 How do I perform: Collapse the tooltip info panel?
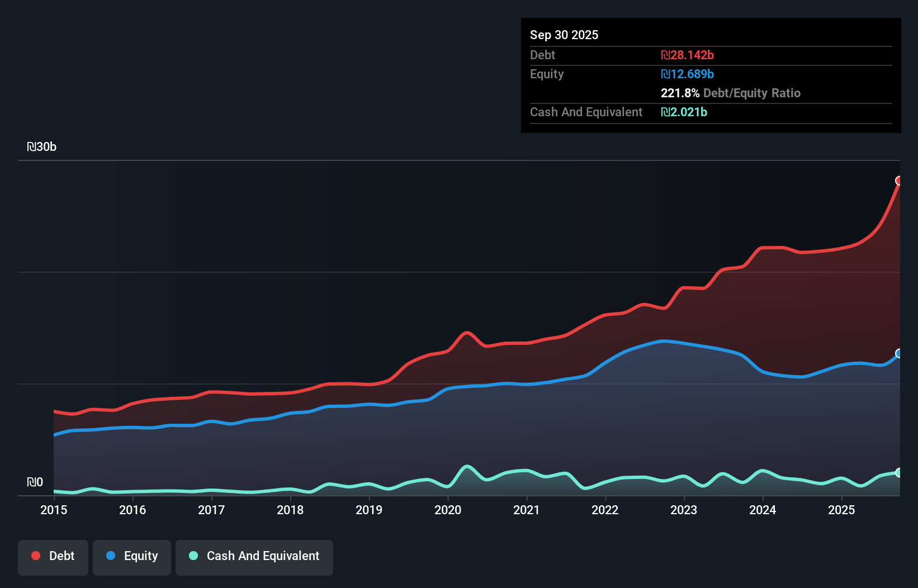click(711, 75)
